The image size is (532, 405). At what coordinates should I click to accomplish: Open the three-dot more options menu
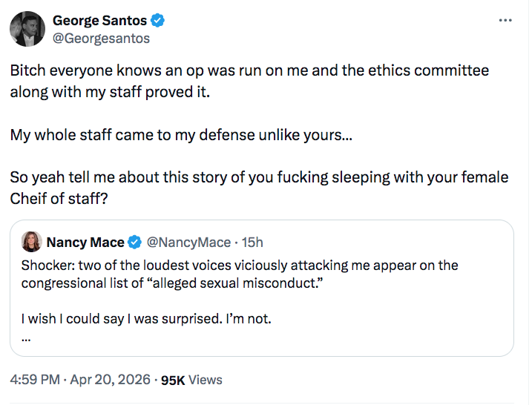[x=505, y=20]
